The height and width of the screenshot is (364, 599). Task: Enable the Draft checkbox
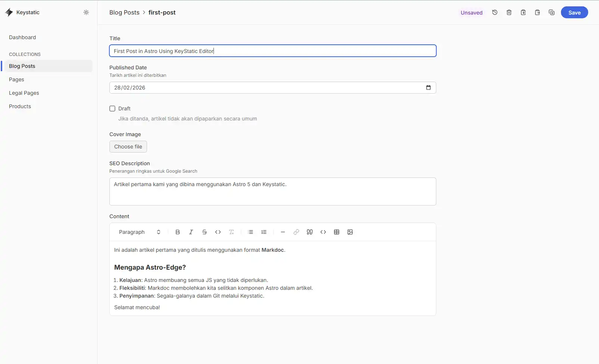click(112, 108)
